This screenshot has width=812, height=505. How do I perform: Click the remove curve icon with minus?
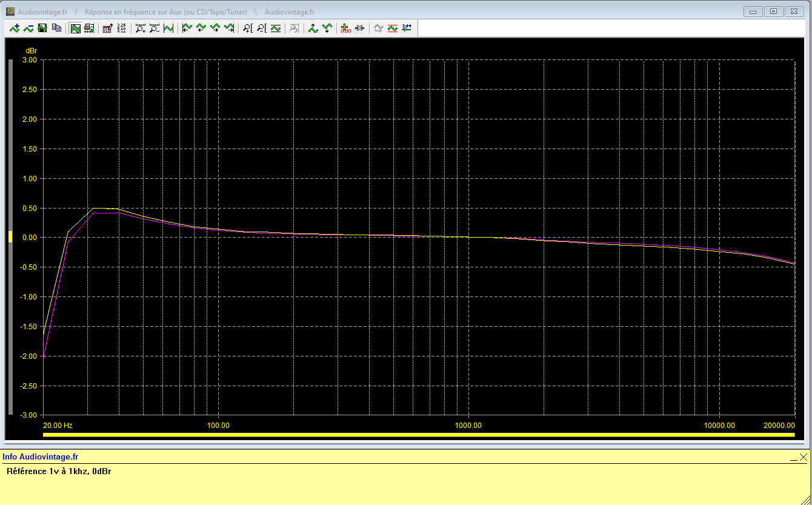coord(28,28)
